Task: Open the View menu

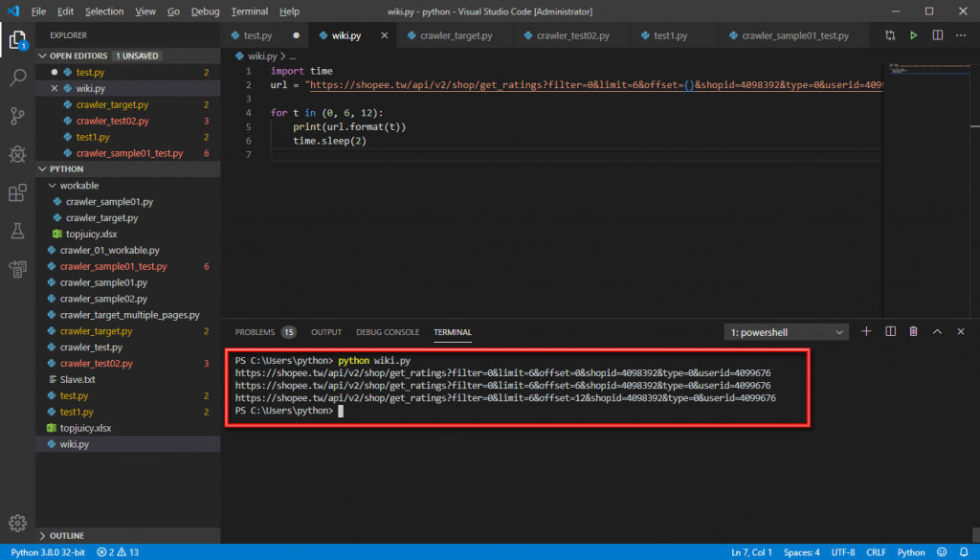Action: [145, 11]
